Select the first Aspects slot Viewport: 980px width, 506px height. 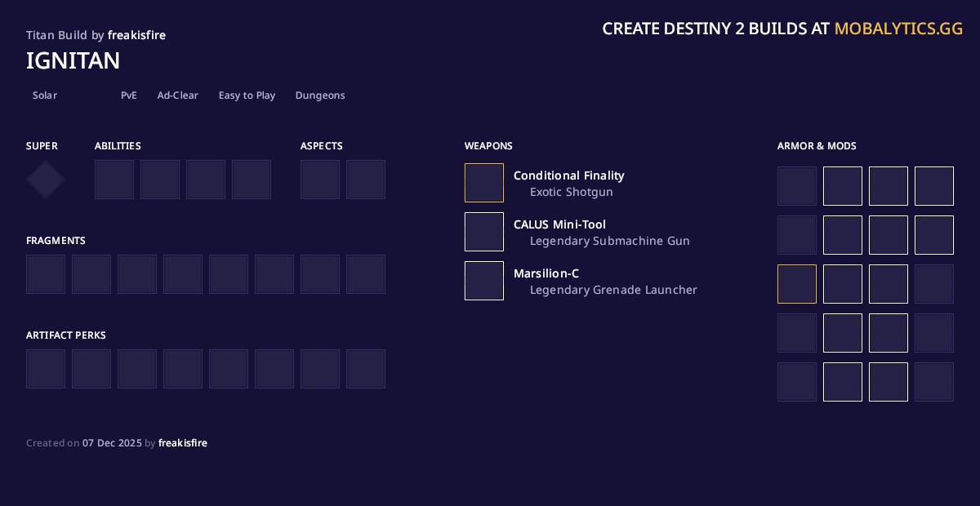click(x=320, y=180)
